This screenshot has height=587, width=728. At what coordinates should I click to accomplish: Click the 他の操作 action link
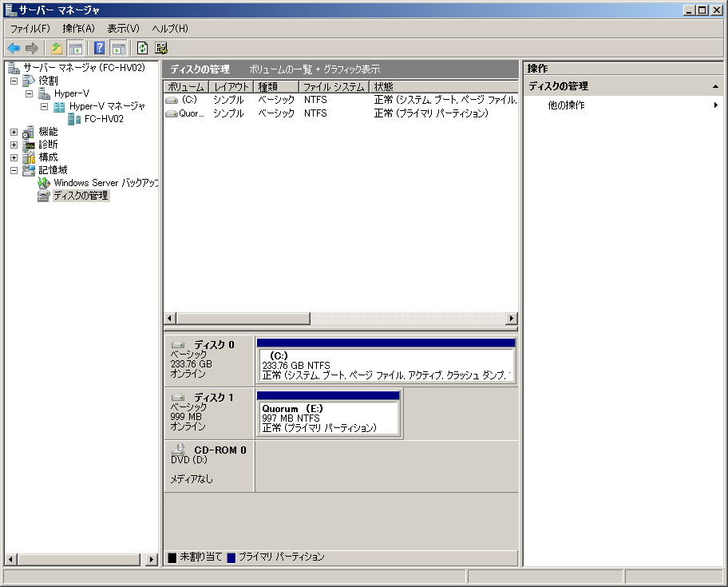pyautogui.click(x=566, y=105)
